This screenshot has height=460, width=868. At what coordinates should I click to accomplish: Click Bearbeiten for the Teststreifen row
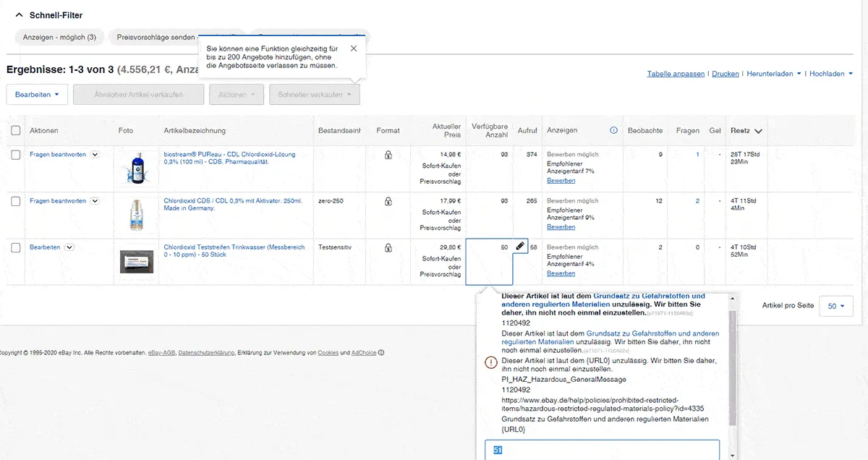pyautogui.click(x=45, y=247)
